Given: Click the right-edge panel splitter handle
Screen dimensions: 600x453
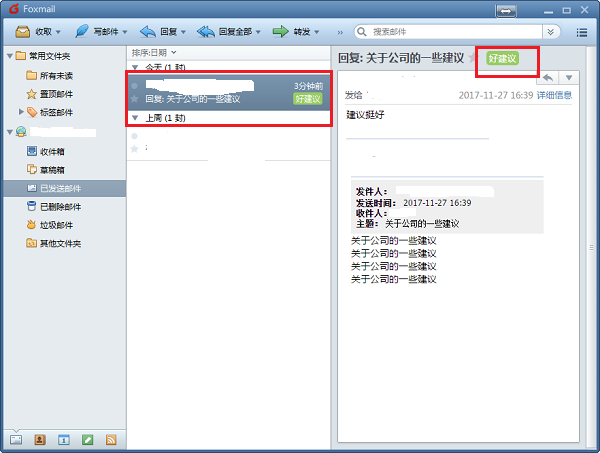Looking at the screenshot, I should click(x=591, y=248).
